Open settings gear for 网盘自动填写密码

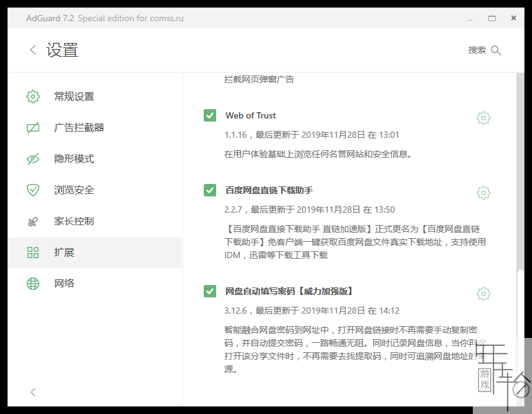pyautogui.click(x=483, y=294)
